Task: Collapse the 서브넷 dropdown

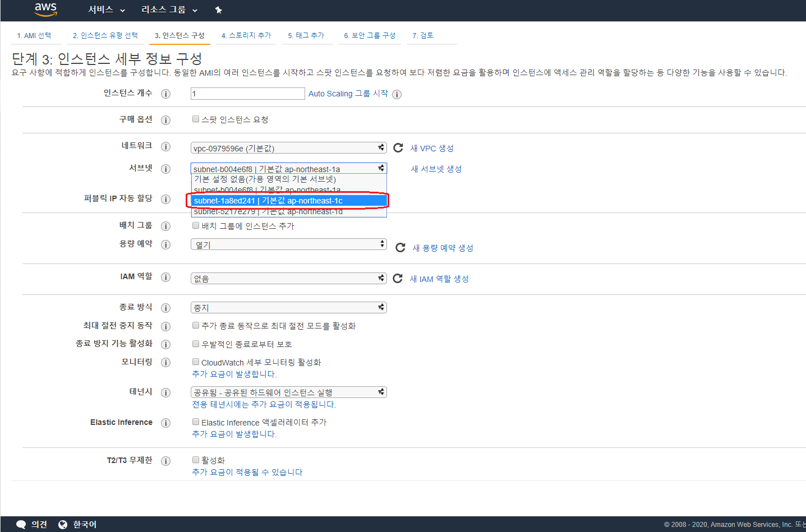Action: pyautogui.click(x=288, y=169)
